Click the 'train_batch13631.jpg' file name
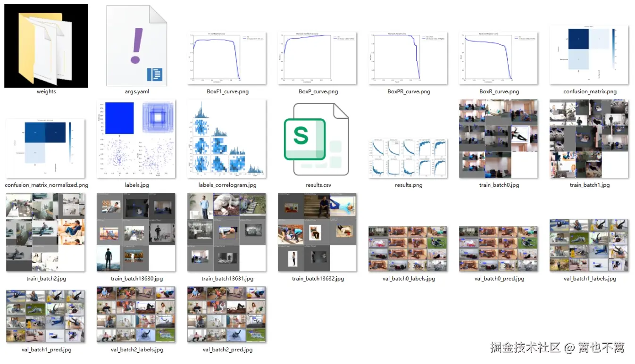Image resolution: width=635 pixels, height=364 pixels. coord(227,278)
